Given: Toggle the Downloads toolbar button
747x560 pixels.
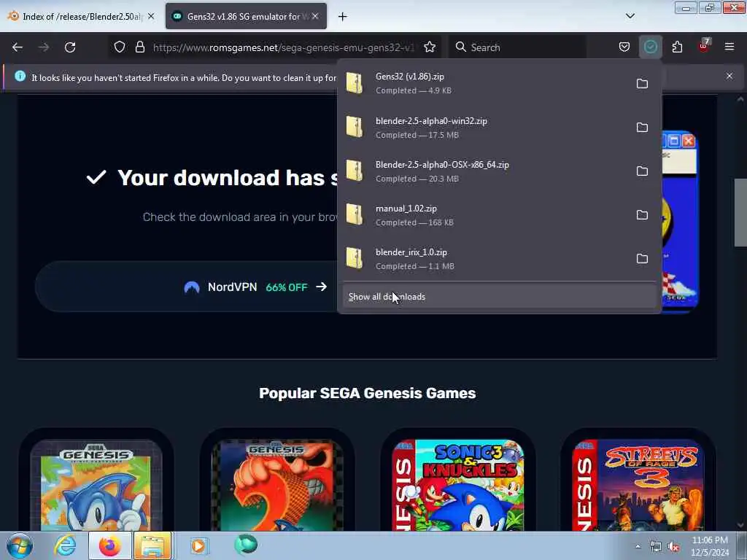Looking at the screenshot, I should [x=650, y=47].
